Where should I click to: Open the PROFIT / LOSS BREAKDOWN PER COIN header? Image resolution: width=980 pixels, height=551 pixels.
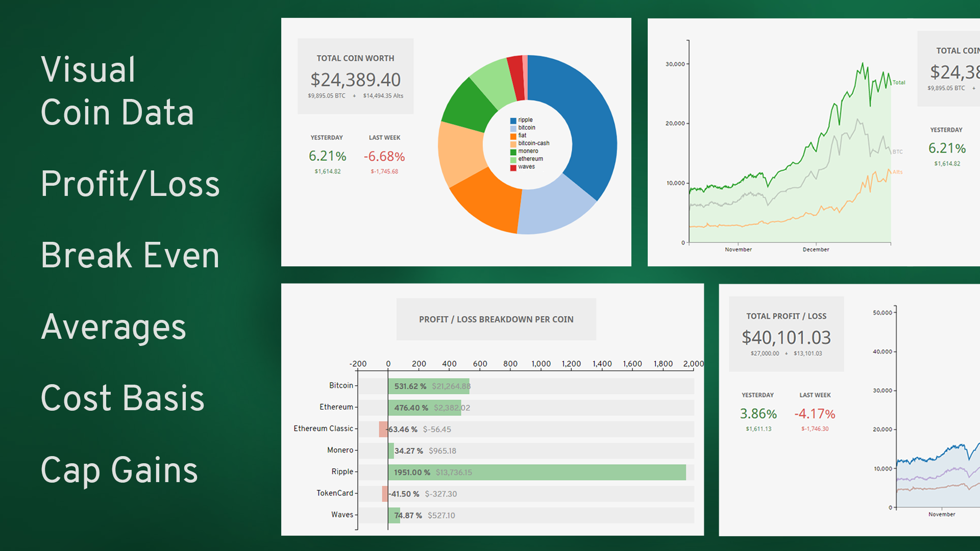point(496,319)
